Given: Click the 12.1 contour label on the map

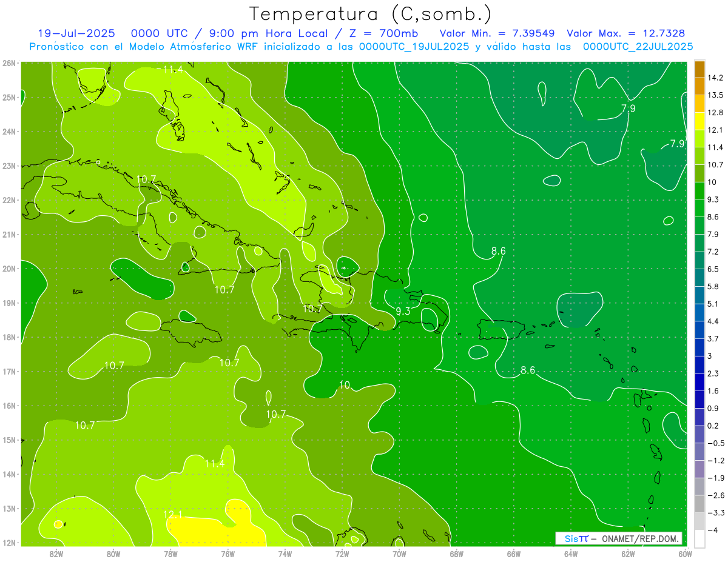Looking at the screenshot, I should [173, 515].
